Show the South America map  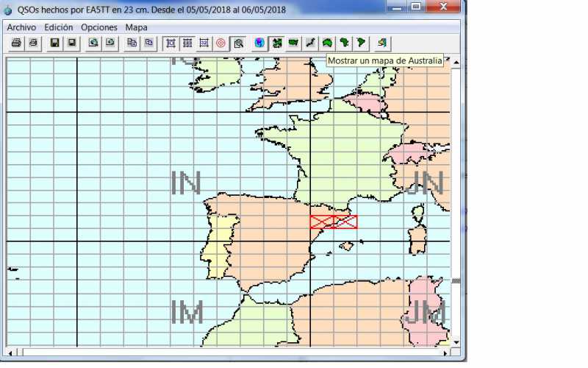click(x=361, y=43)
